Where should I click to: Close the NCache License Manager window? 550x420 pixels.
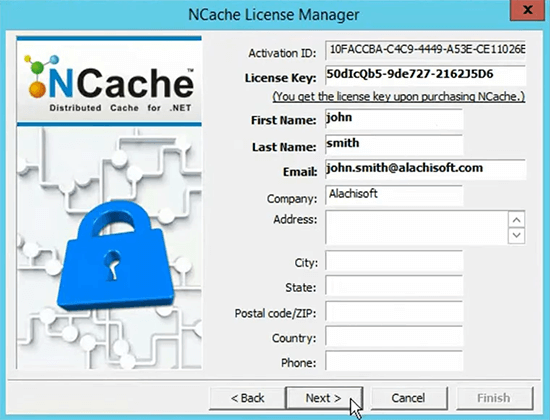pyautogui.click(x=527, y=11)
